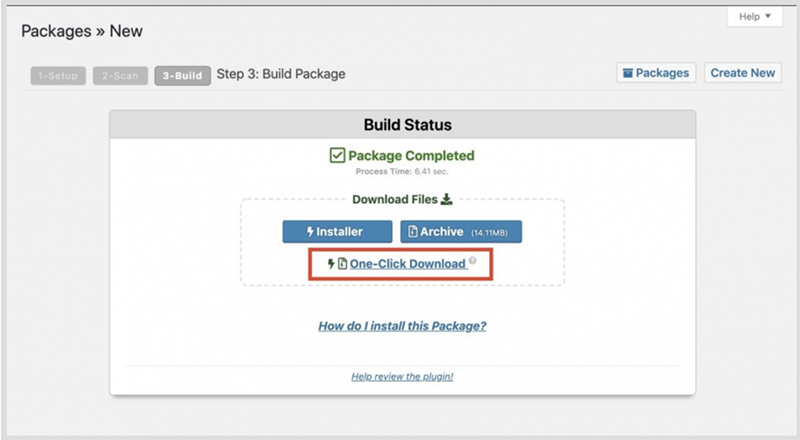Click the Create New button
The height and width of the screenshot is (440, 800).
[x=743, y=73]
